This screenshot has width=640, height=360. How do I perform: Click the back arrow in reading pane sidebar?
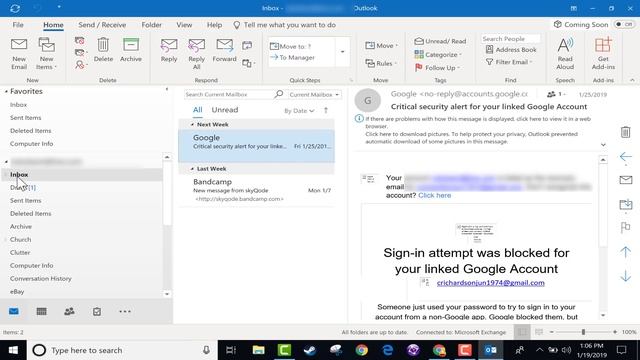pos(625,157)
